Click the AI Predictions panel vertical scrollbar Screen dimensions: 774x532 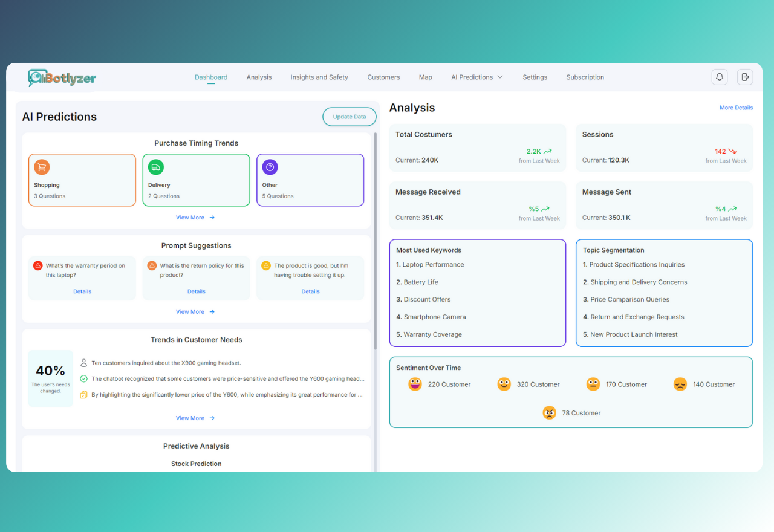coord(376,242)
